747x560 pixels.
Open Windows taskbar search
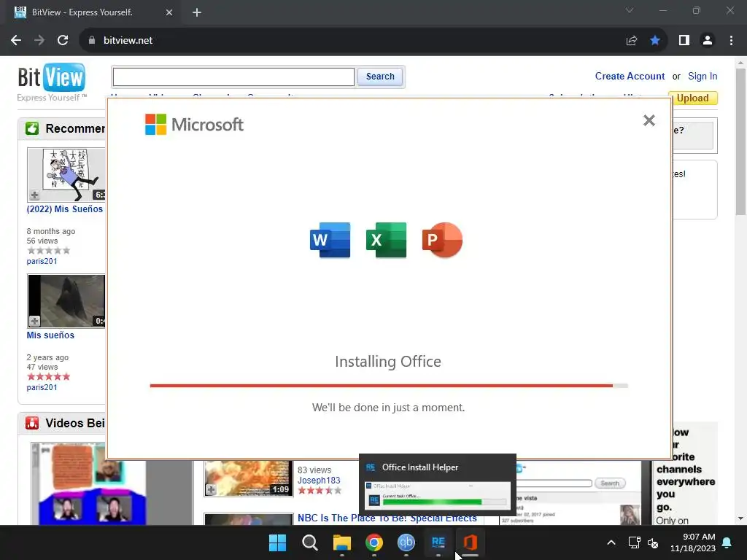click(x=309, y=542)
